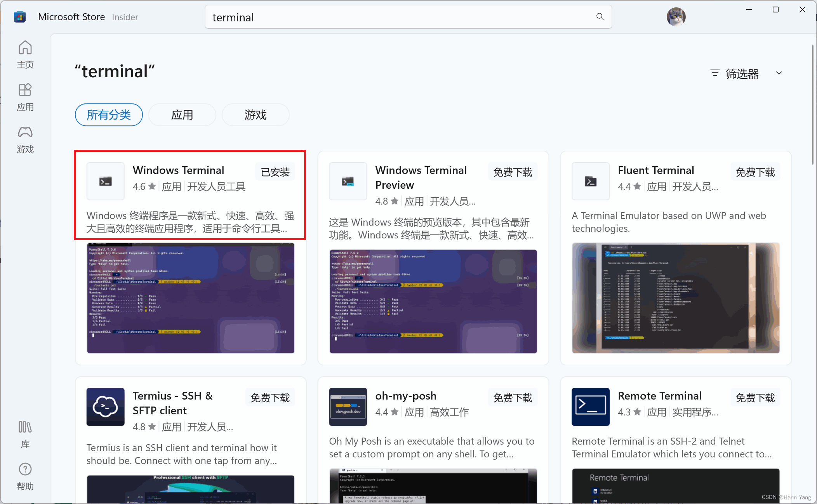Close the Microsoft Store window
This screenshot has height=504, width=817.
tap(802, 10)
